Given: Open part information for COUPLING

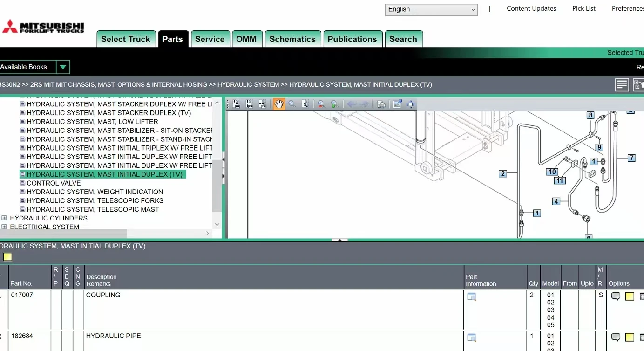Looking at the screenshot, I should pos(471,297).
